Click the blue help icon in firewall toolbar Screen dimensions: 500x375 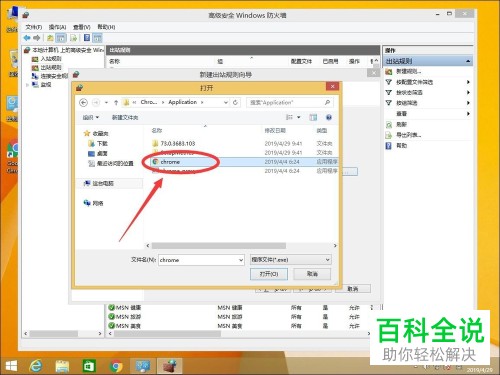click(x=87, y=38)
